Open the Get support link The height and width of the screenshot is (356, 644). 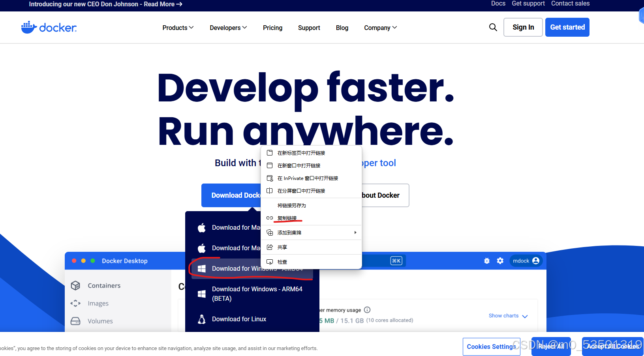click(528, 4)
